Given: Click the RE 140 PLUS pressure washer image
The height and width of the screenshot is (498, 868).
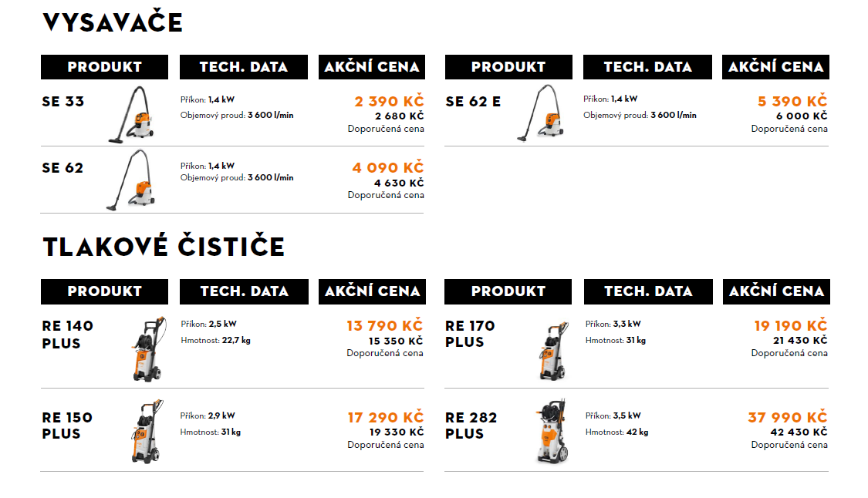Looking at the screenshot, I should point(149,348).
